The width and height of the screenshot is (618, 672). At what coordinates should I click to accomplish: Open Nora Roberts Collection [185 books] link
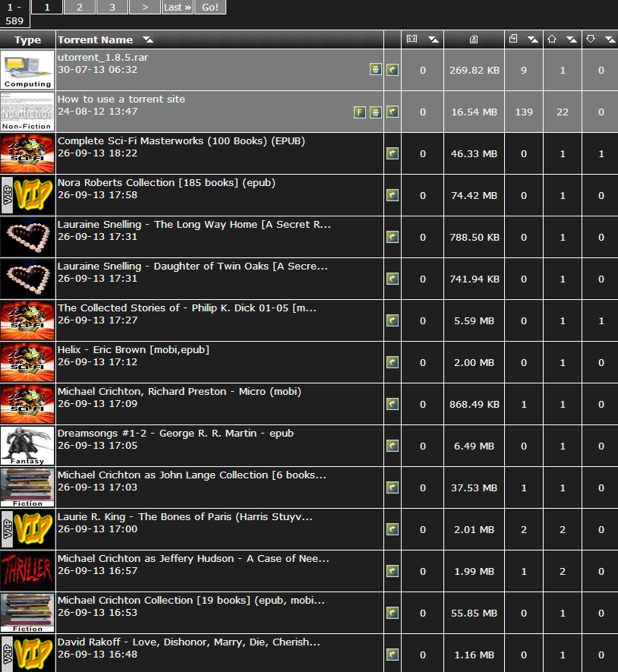pos(166,182)
